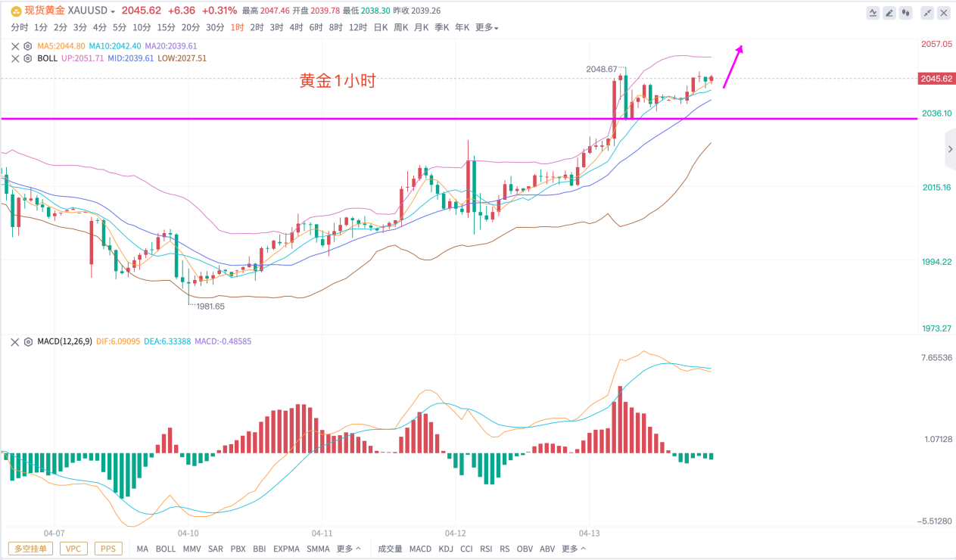Expand the right side panel arrow
This screenshot has height=560, width=956.
(x=950, y=150)
